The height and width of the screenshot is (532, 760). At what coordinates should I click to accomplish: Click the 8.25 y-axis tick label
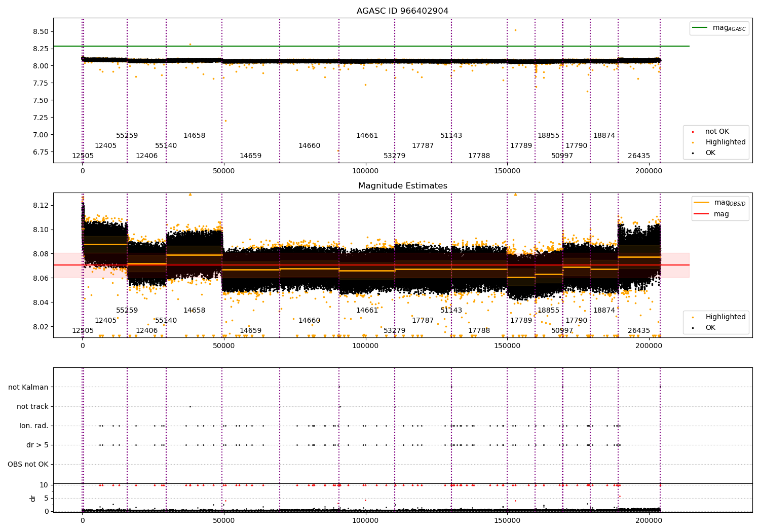41,49
